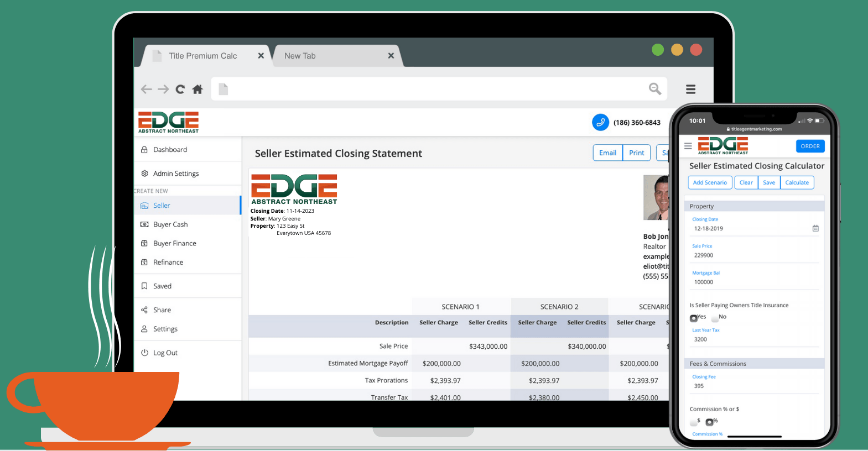Click the phone URL titleagentmarketing.com
This screenshot has height=451, width=868.
click(756, 129)
